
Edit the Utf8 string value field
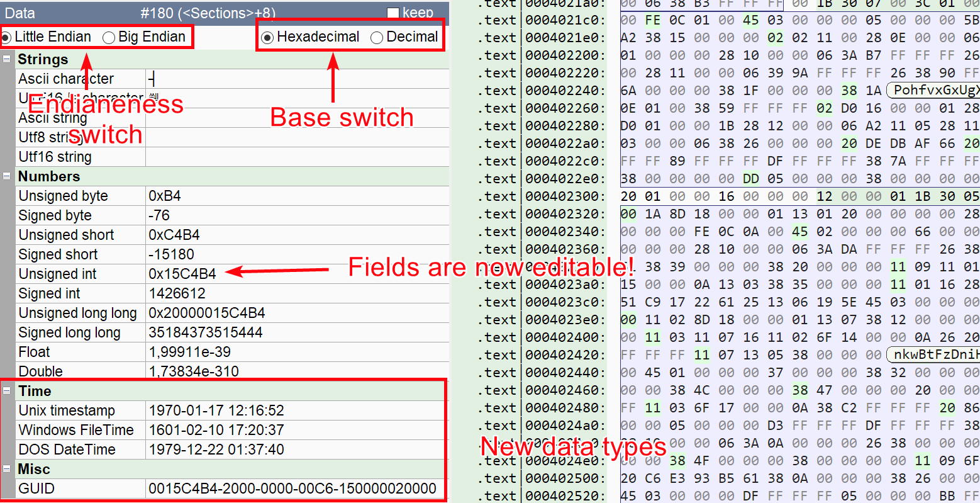tap(297, 137)
